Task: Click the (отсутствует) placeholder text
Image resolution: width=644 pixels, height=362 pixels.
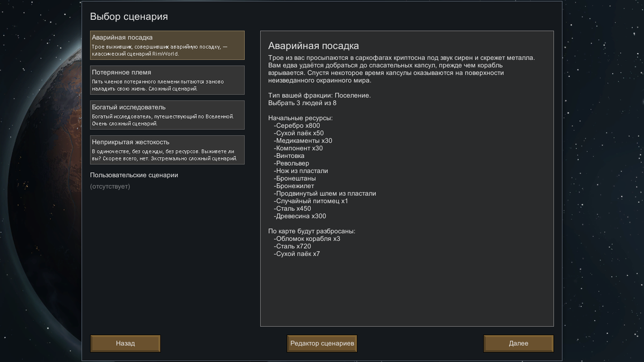Action: pos(110,187)
